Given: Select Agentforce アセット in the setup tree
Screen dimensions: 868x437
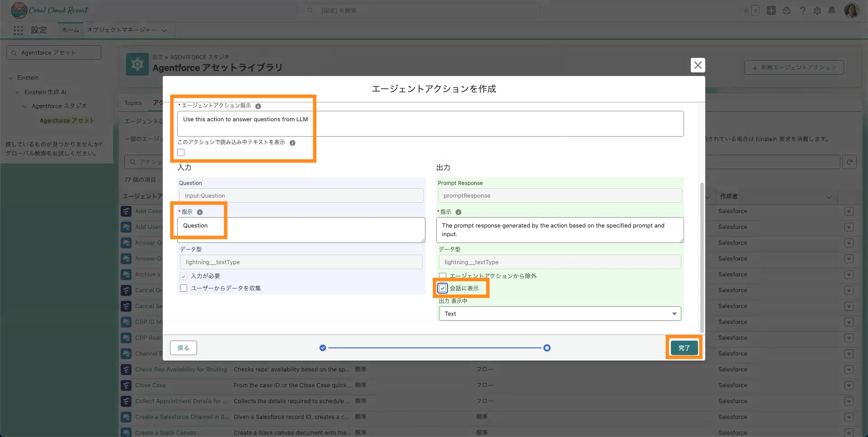Looking at the screenshot, I should click(67, 121).
